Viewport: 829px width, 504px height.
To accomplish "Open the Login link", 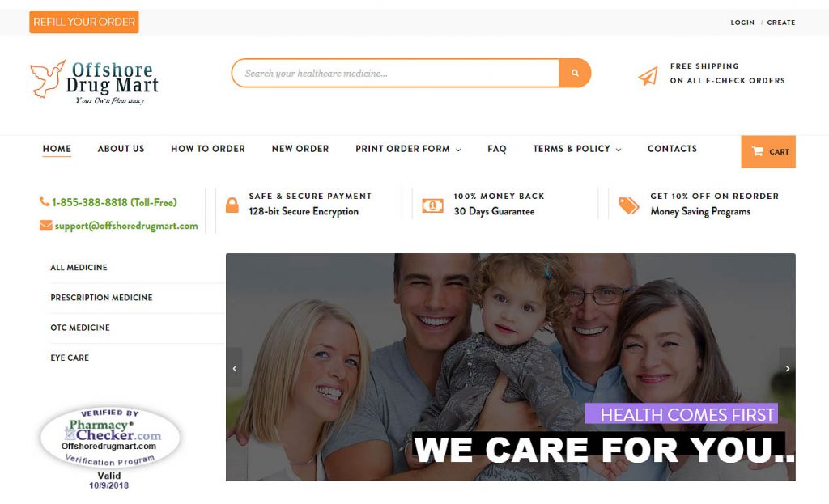I will 742,23.
